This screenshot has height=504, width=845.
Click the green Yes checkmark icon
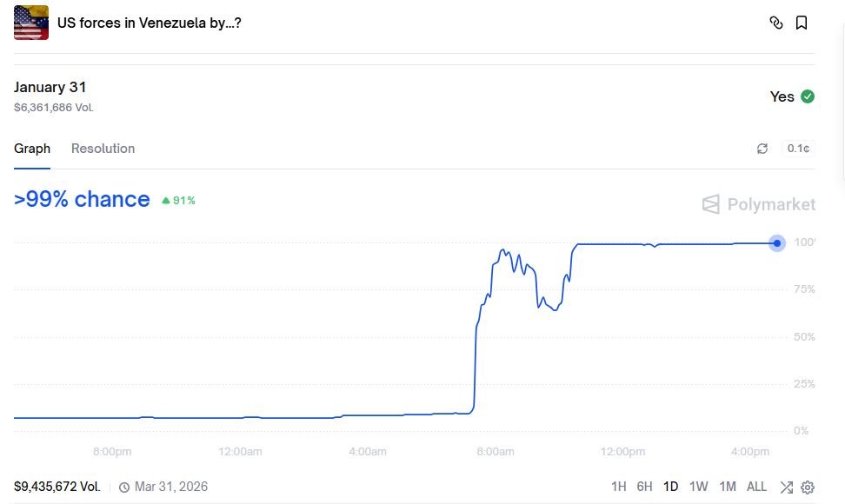(808, 96)
